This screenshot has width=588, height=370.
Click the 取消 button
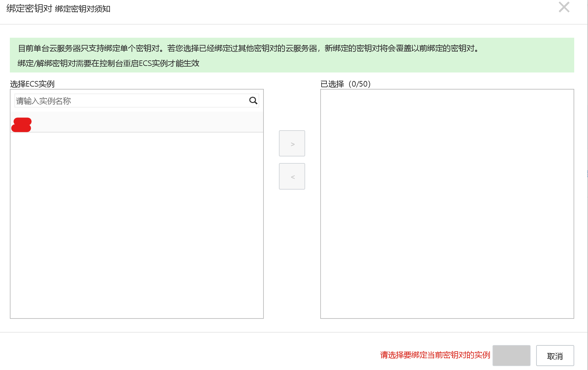(x=555, y=356)
